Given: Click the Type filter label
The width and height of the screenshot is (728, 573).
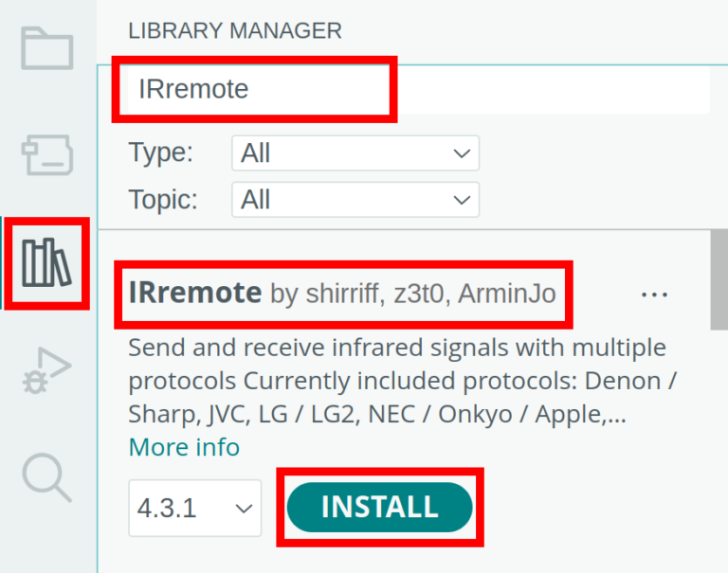Looking at the screenshot, I should coord(161,153).
